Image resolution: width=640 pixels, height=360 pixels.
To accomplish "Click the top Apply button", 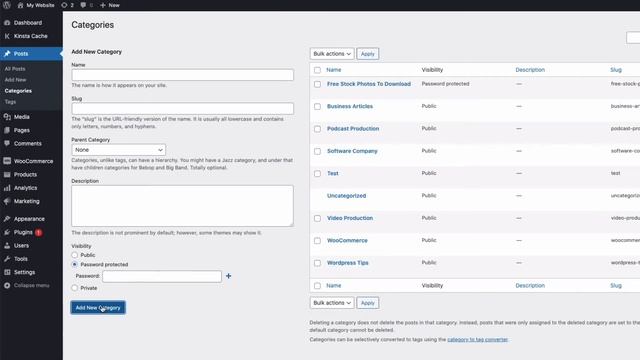I will click(368, 54).
